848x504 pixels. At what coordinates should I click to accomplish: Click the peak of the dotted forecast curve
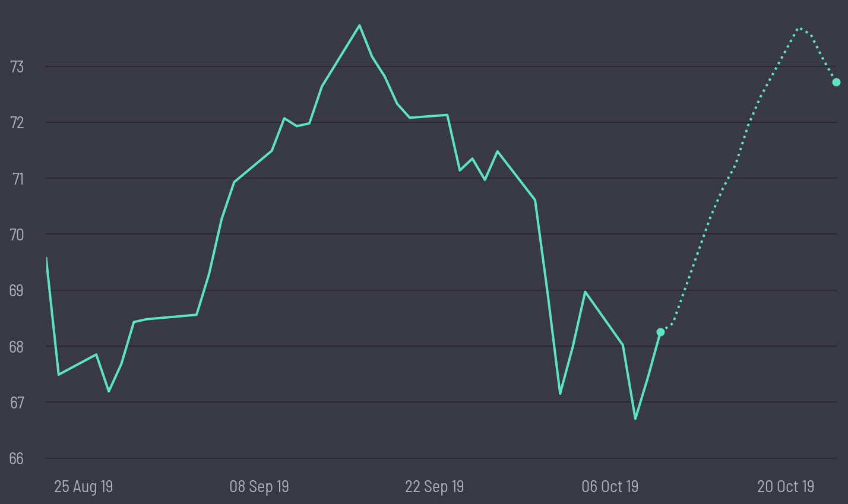[x=800, y=28]
